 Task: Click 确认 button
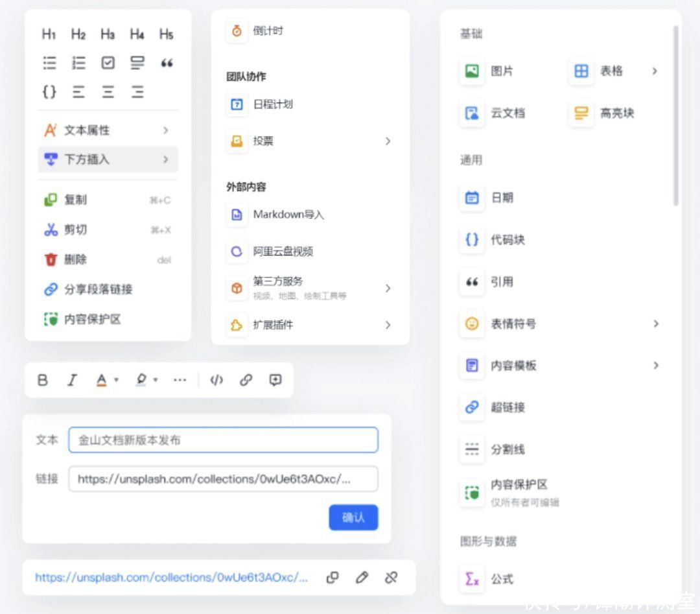(354, 517)
